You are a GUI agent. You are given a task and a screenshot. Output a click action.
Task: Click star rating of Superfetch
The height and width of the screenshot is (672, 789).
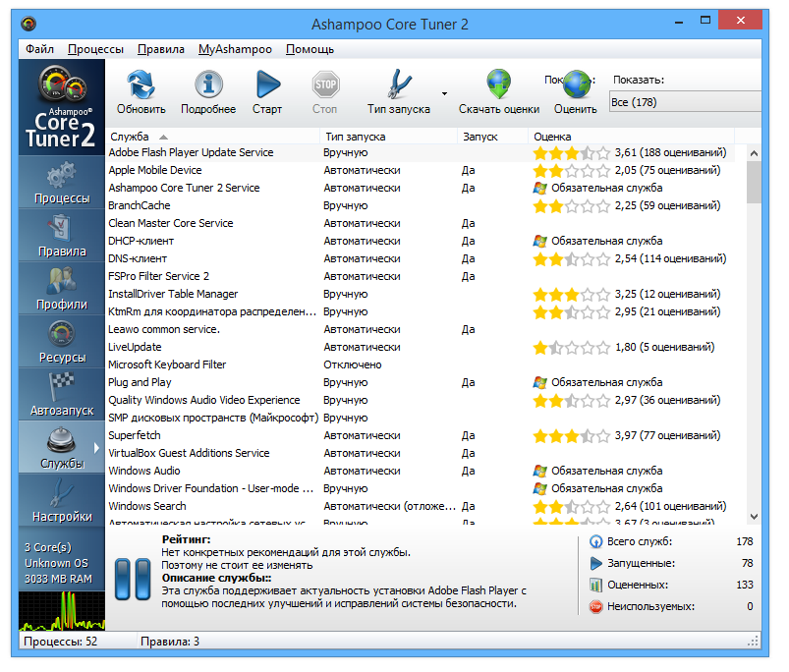[x=571, y=435]
